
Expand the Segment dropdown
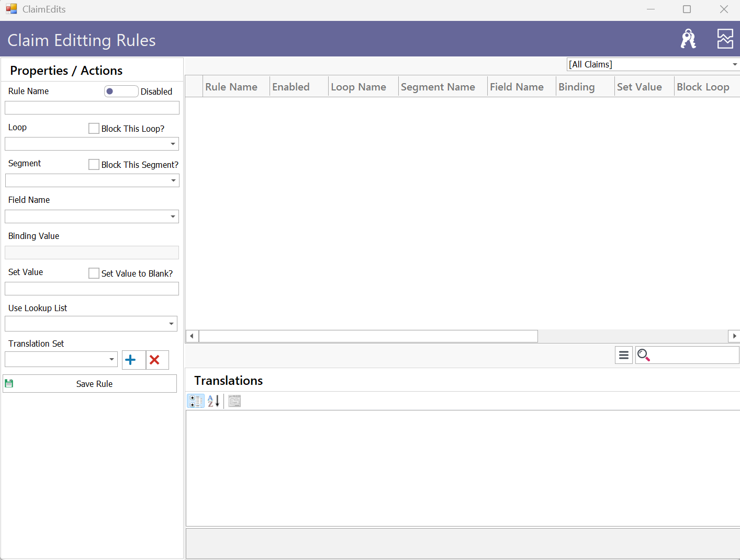point(173,180)
